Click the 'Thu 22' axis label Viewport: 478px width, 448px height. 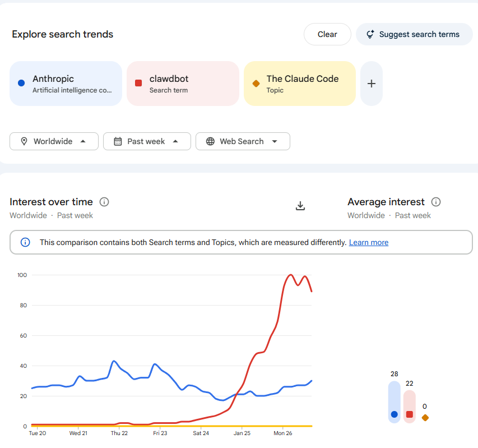click(x=119, y=433)
